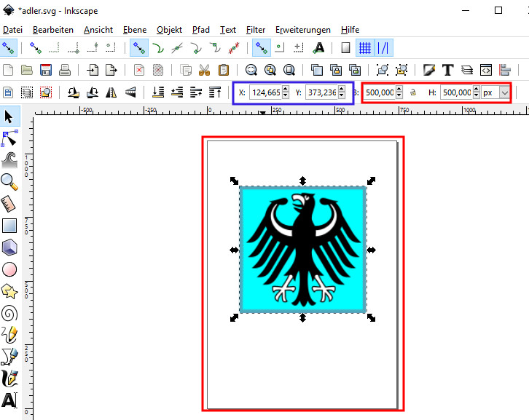Open the Objekt menu
This screenshot has width=529, height=420.
click(x=169, y=30)
